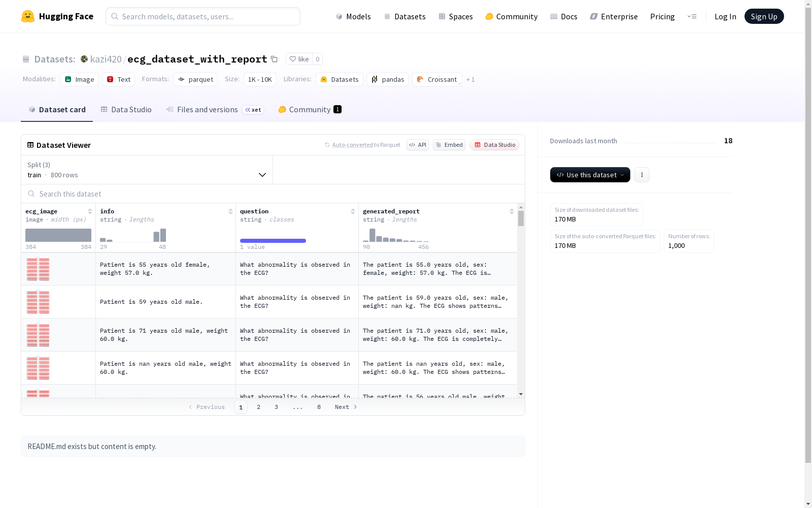Screen dimensions: 812x508
Task: Open the more options kebab menu
Action: 642,175
